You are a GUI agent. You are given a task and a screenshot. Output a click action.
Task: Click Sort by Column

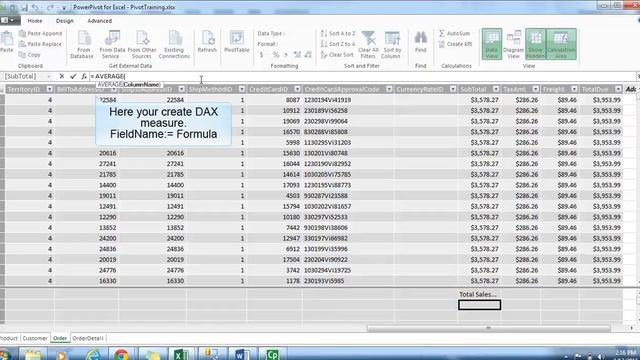click(392, 44)
